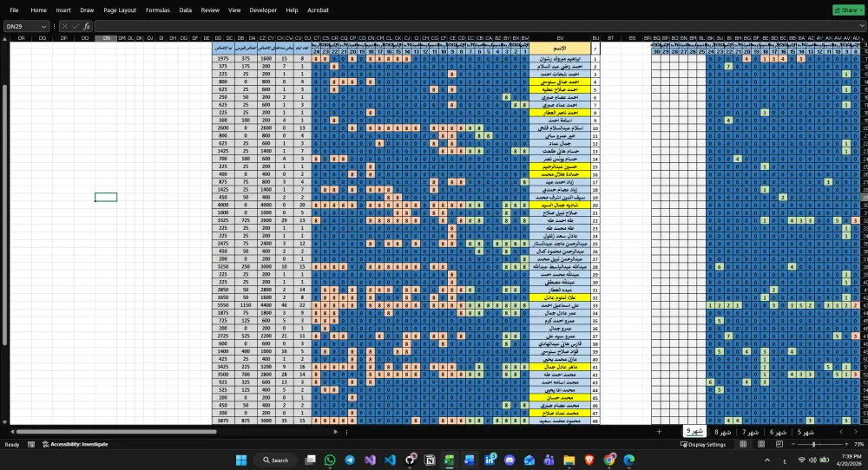Image resolution: width=868 pixels, height=470 pixels.
Task: Click the vertical scrollbar down arrow
Action: point(5,422)
